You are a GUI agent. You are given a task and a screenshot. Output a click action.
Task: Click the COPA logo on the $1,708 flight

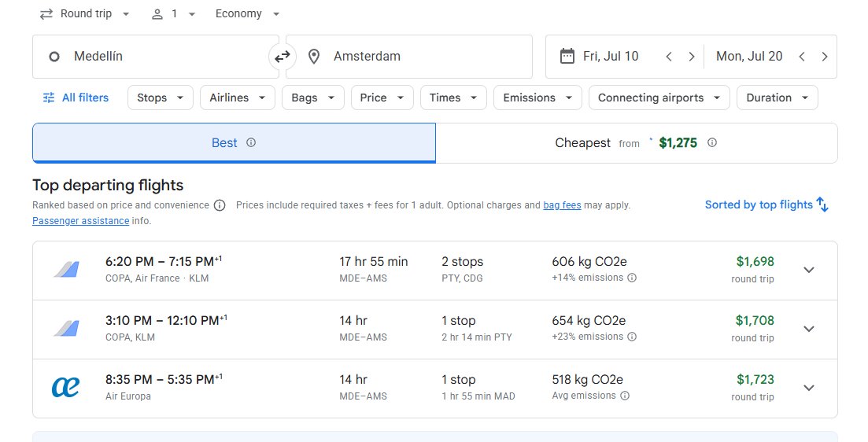pos(66,329)
